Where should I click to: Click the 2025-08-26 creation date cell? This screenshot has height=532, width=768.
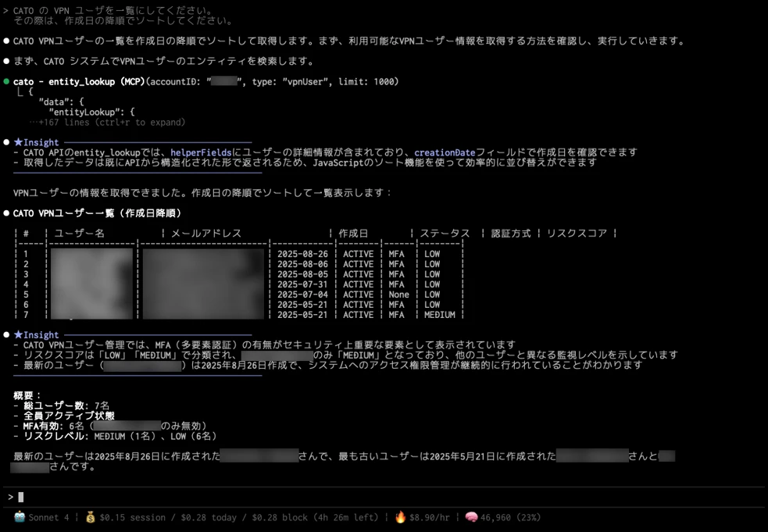pos(302,254)
